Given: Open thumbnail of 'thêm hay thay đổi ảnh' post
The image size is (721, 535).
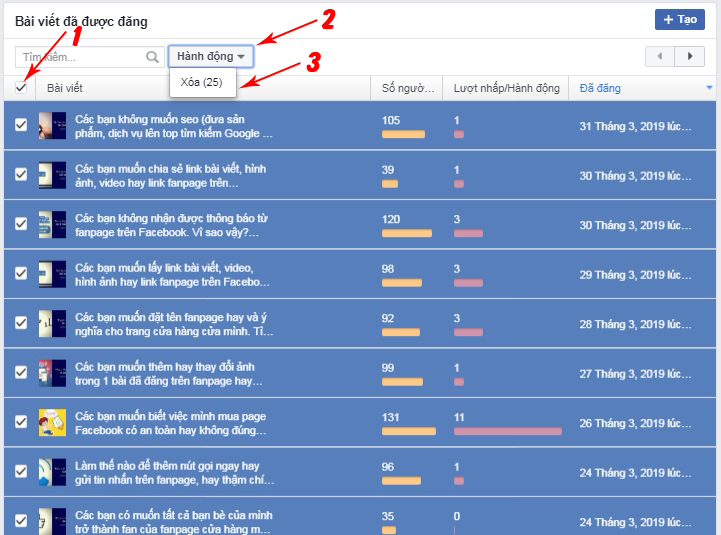Looking at the screenshot, I should [52, 373].
